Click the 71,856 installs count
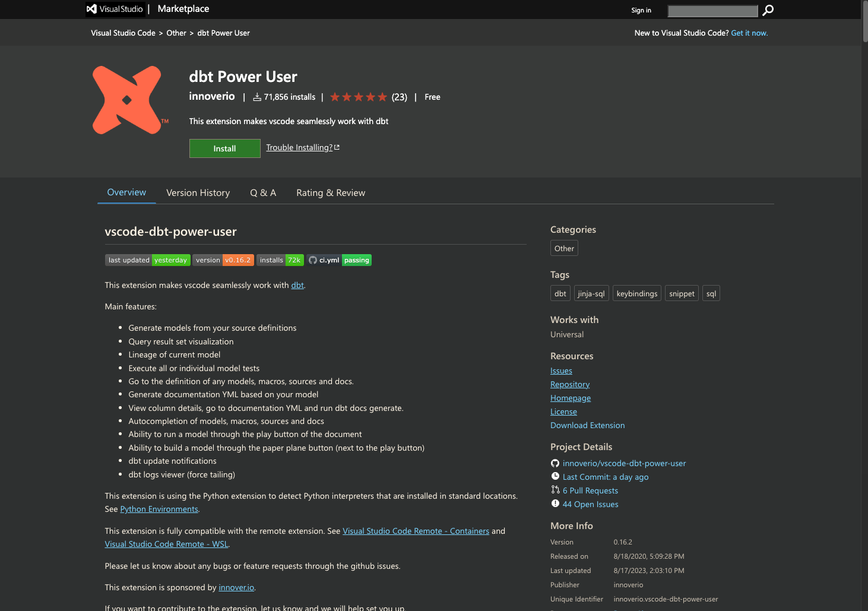Screen dimensions: 868x611 (284, 97)
